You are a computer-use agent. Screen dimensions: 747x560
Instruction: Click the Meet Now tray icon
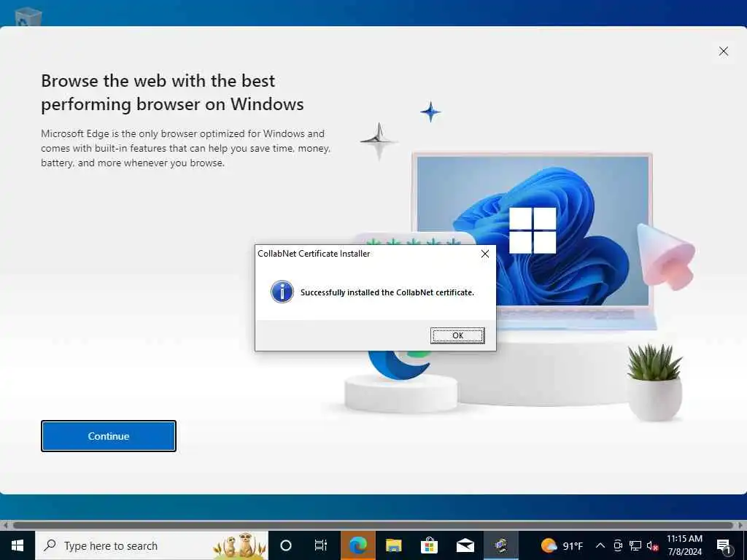click(x=617, y=545)
